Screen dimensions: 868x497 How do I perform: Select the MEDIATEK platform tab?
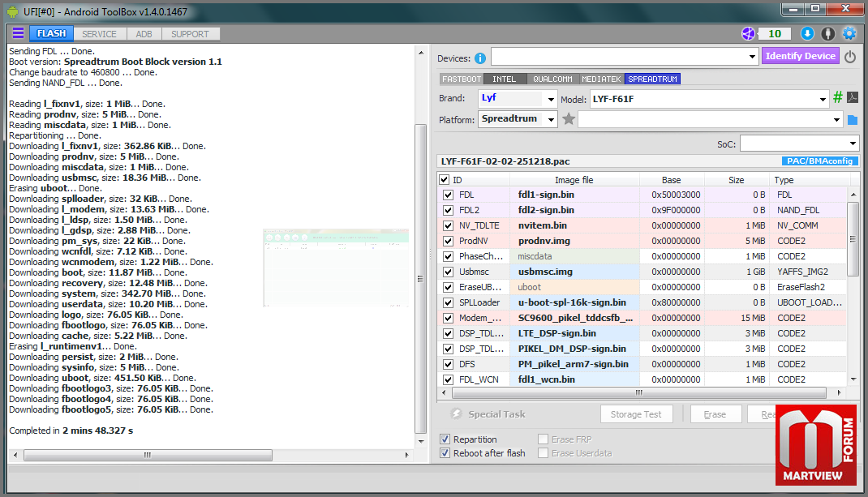(601, 79)
